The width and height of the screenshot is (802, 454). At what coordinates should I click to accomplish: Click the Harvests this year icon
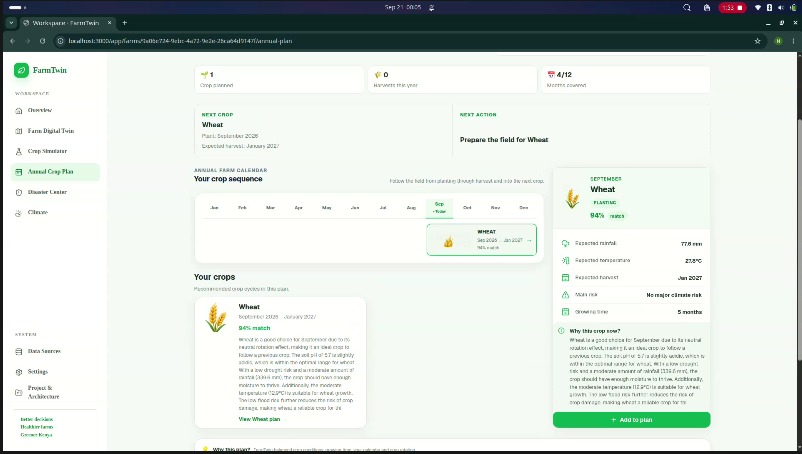click(378, 75)
